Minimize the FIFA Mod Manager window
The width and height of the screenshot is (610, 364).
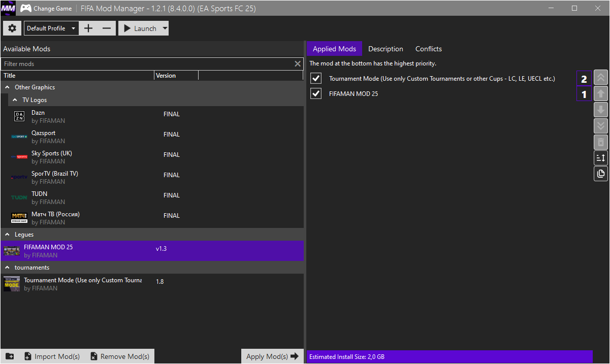[551, 8]
